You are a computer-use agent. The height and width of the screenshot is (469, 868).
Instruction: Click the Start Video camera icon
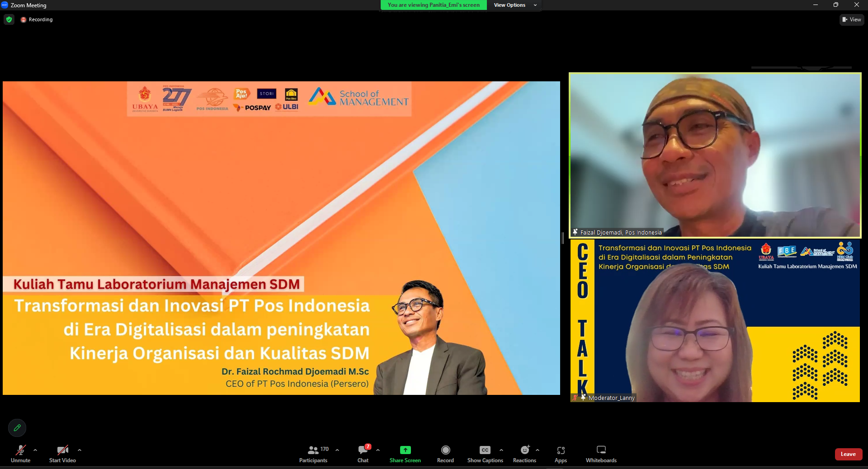[x=62, y=450]
